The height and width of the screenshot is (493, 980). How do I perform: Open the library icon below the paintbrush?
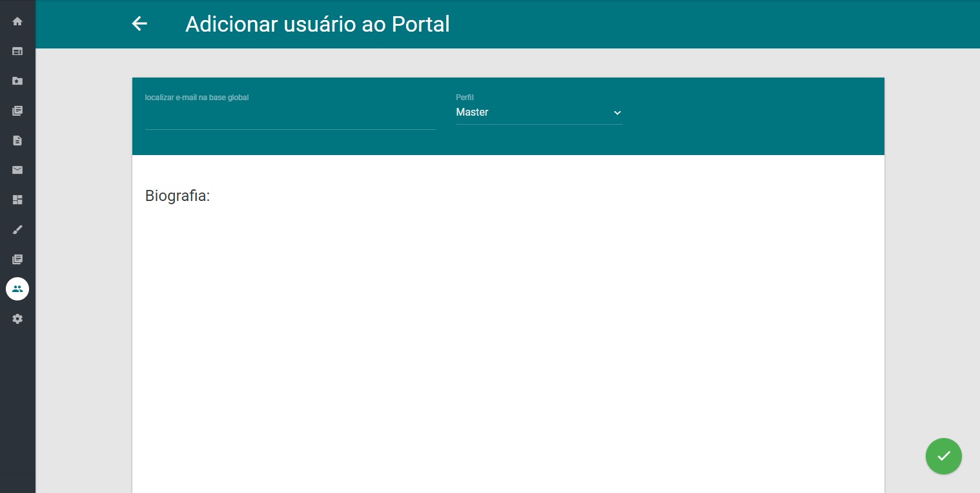(x=17, y=259)
